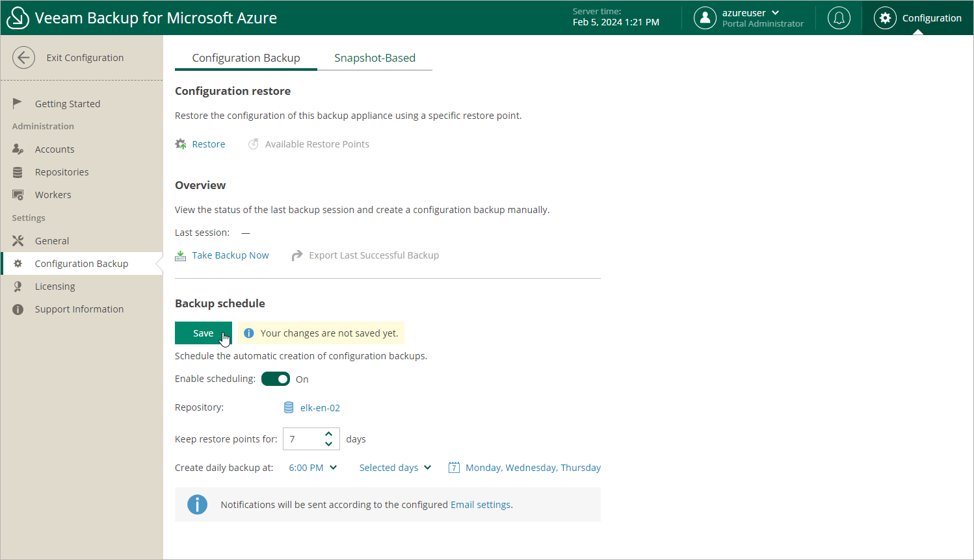Click the Backup schedule heading
Screen dimensions: 974x560
point(220,303)
